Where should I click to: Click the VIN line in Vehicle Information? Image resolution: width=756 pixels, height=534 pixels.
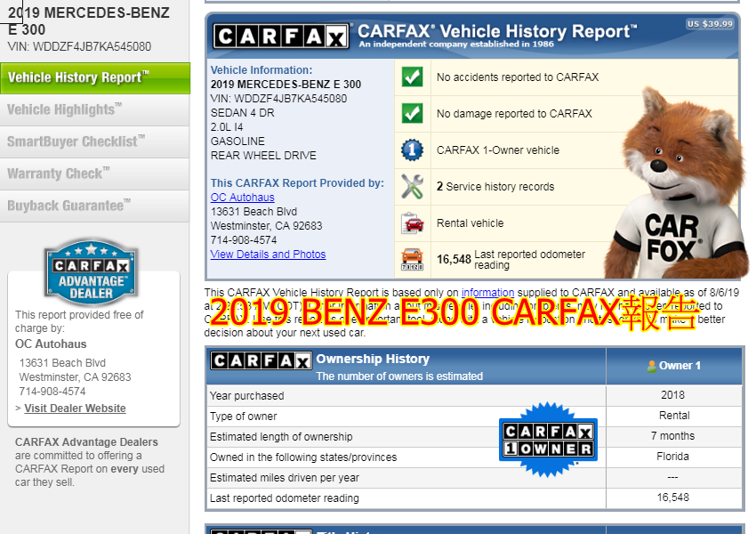coord(278,99)
